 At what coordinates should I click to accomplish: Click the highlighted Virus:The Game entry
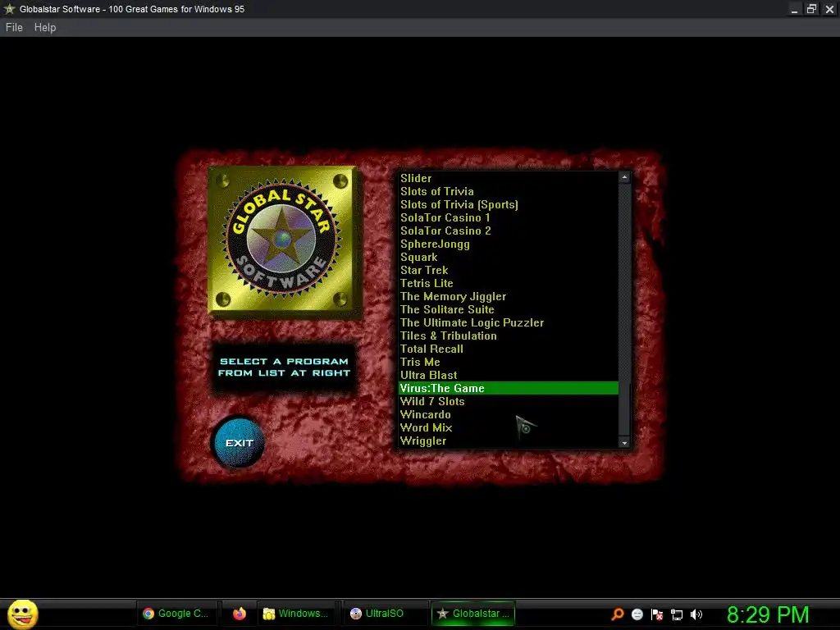[x=509, y=388]
